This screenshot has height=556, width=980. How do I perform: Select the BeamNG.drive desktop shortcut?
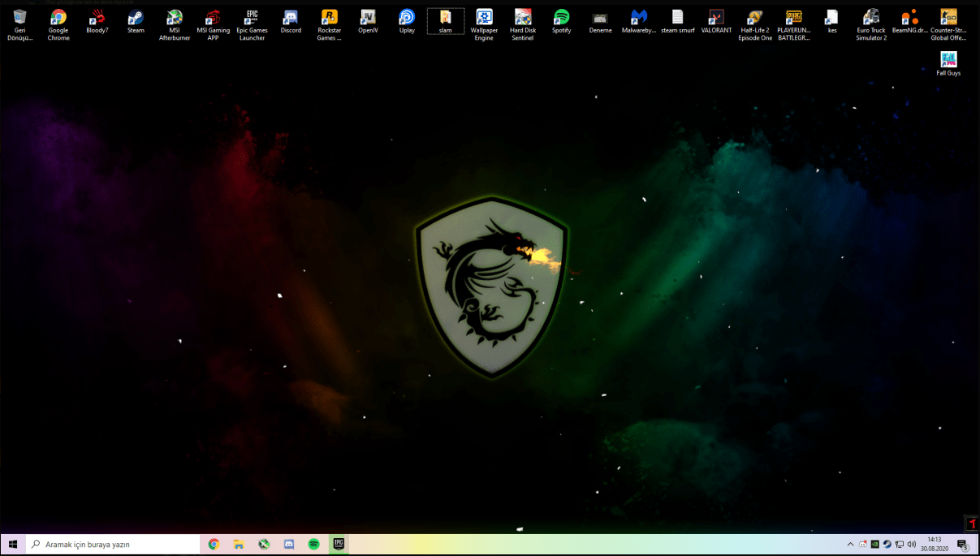pyautogui.click(x=910, y=22)
